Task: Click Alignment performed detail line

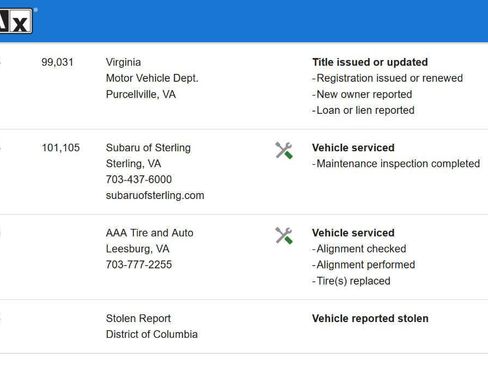Action: click(x=364, y=265)
